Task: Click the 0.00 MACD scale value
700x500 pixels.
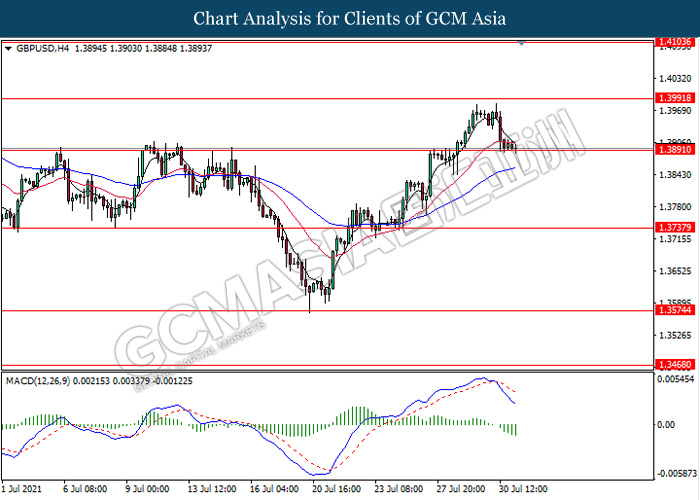Action: 666,424
